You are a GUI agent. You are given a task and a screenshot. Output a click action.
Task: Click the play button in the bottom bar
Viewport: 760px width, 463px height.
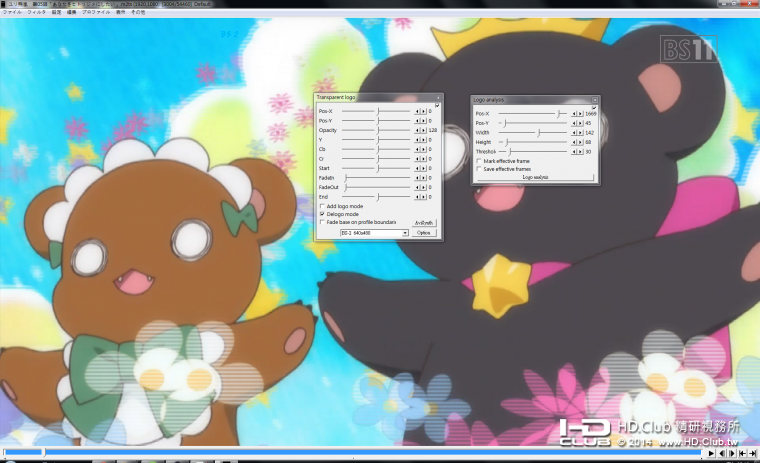point(711,453)
